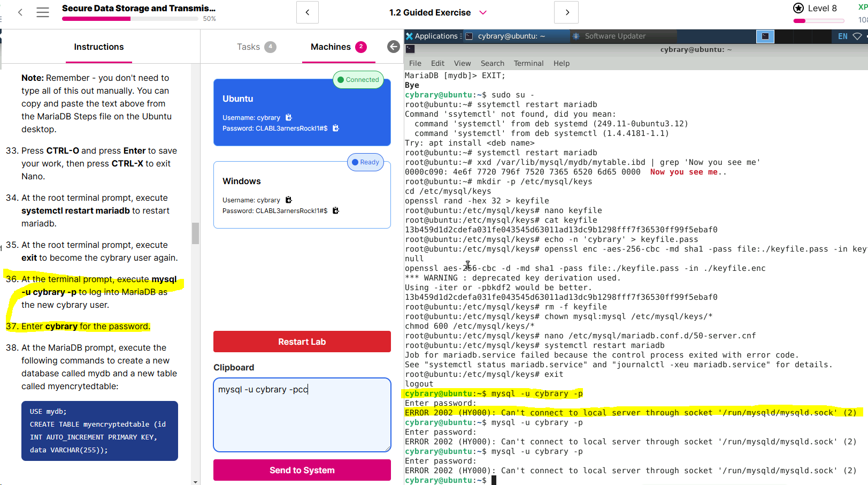Copy the Ubuntu password to clipboard
Viewport: 868px width, 485px height.
(336, 128)
